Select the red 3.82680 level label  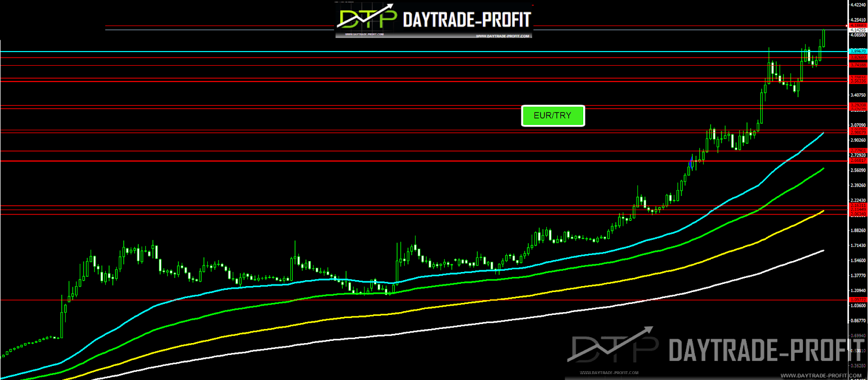click(x=858, y=57)
